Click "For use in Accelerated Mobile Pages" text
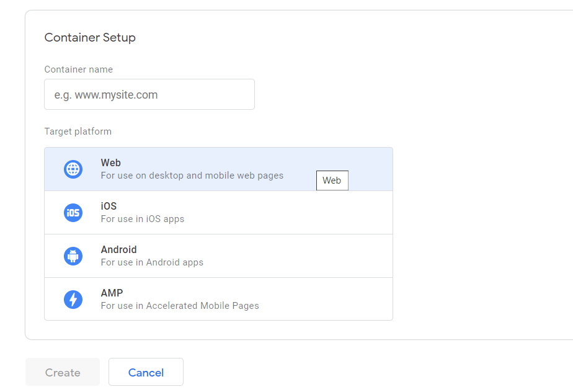The height and width of the screenshot is (392, 573). (180, 306)
